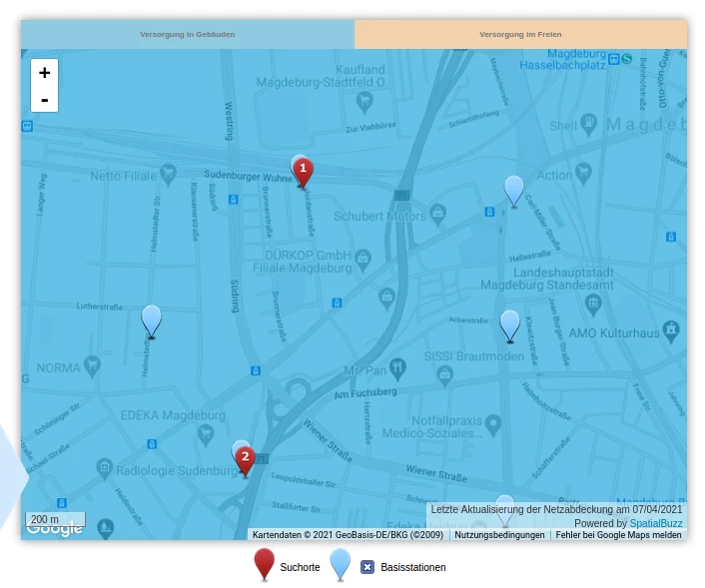Click the Google logo on map
This screenshot has width=705, height=588.
coord(54,529)
